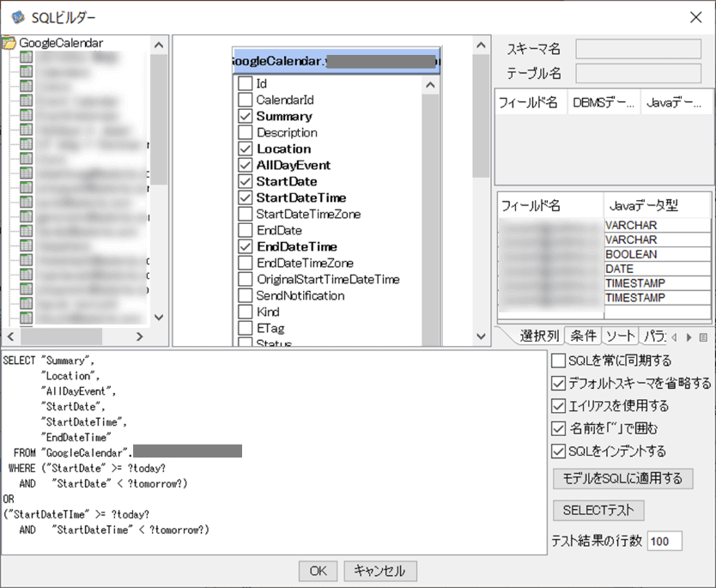Check the EndDateTimeZone checkbox
This screenshot has width=716, height=588.
[x=246, y=263]
